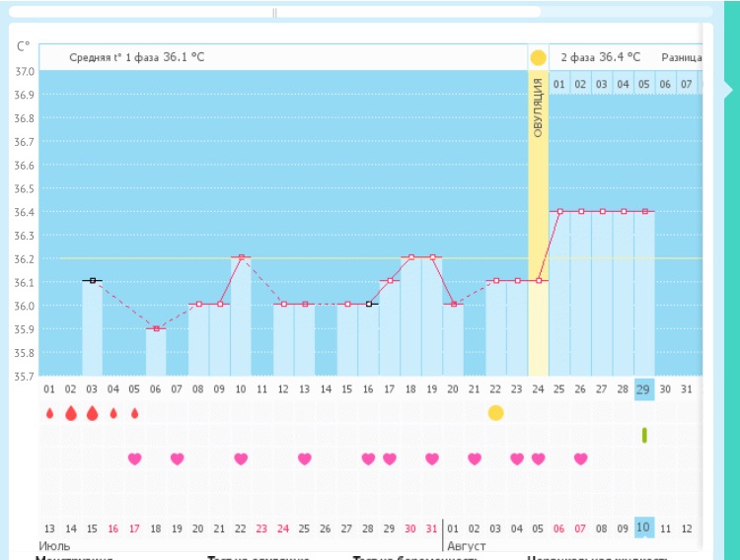Select the green mark under cycle day 29
740x560 pixels.
(x=643, y=435)
